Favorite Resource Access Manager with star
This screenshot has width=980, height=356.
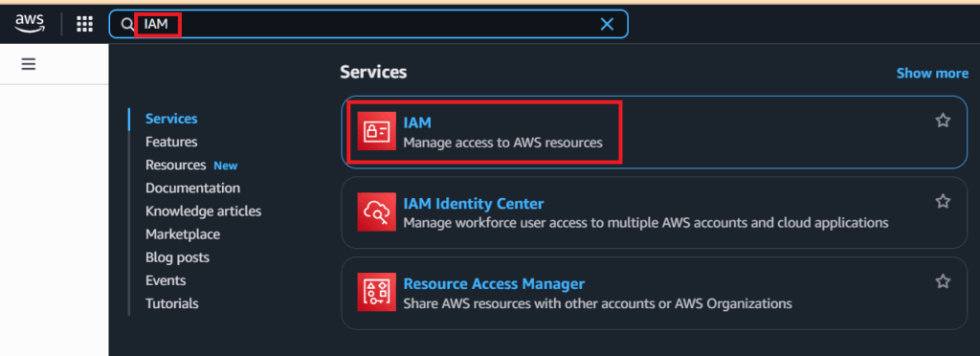[x=943, y=281]
